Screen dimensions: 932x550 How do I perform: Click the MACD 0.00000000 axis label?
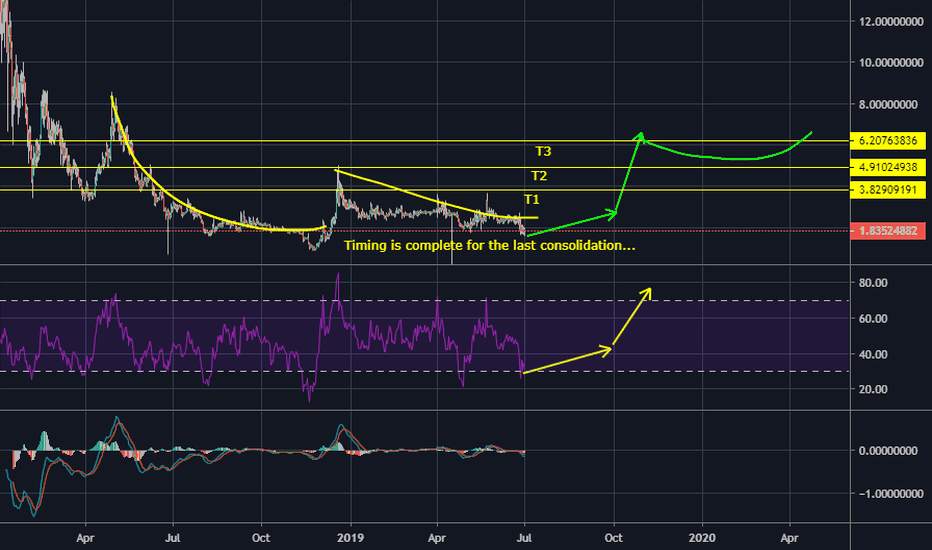tap(888, 451)
